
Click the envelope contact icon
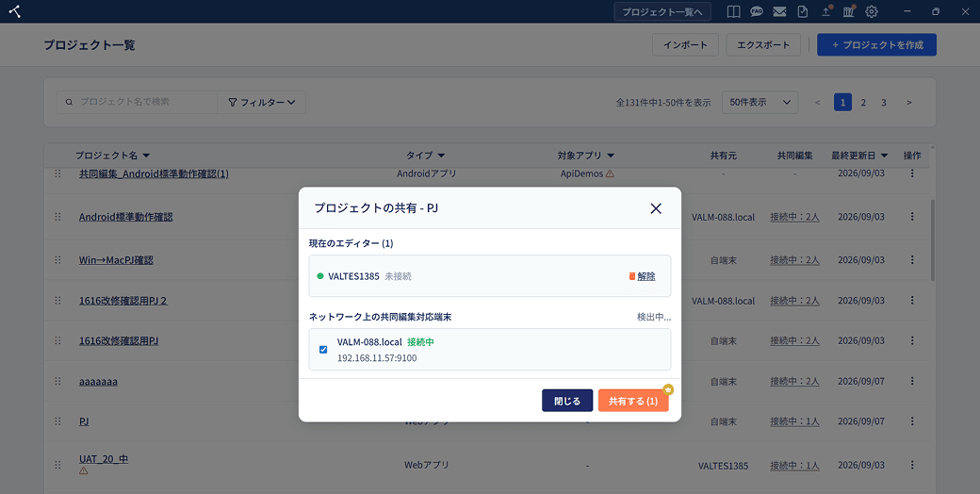(x=779, y=11)
